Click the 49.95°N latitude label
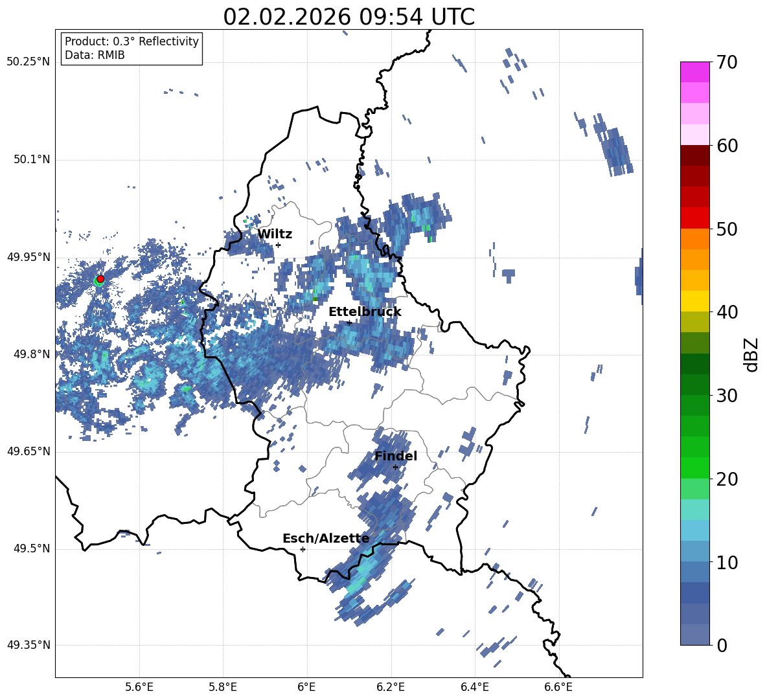The image size is (767, 700). click(29, 257)
